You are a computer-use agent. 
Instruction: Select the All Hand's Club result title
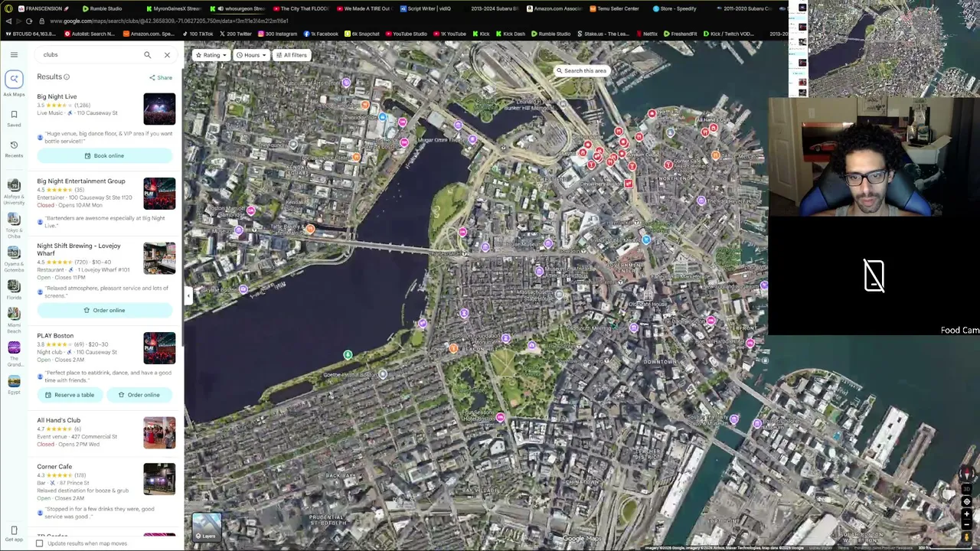click(x=59, y=420)
